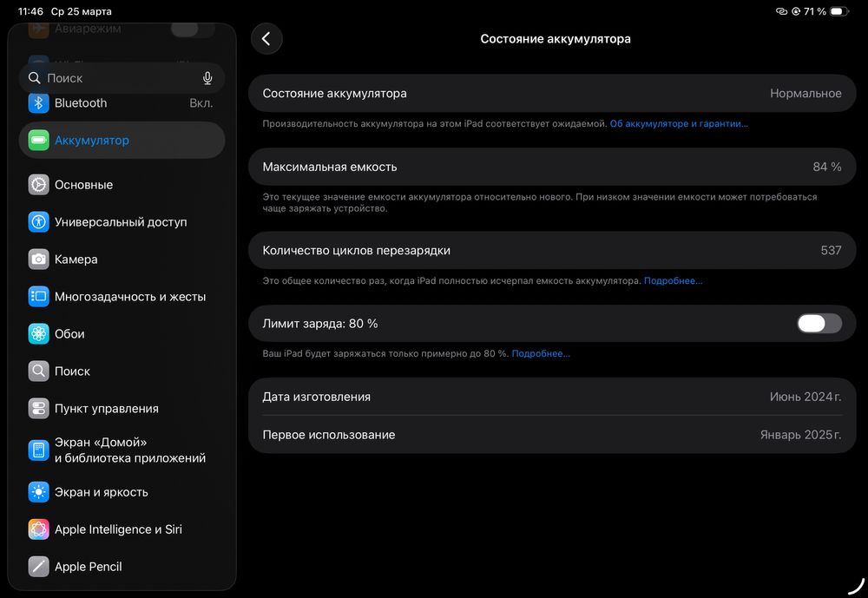Tap the microphone icon in search field
This screenshot has height=598, width=868.
click(x=207, y=78)
